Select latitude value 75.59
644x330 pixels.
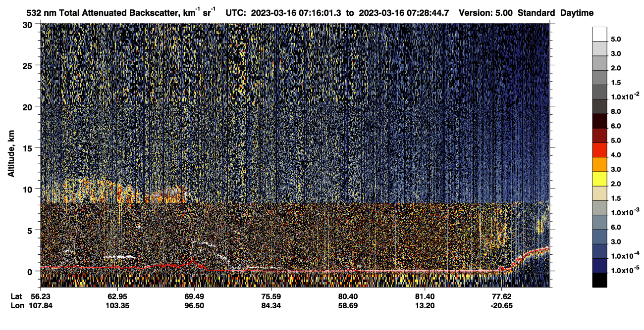[271, 296]
